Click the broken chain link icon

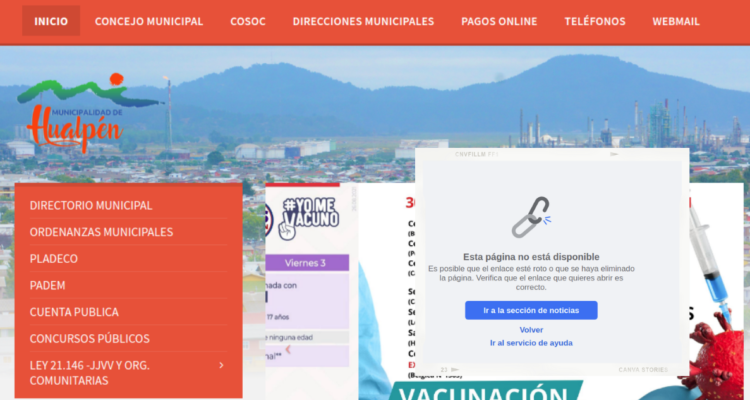click(x=531, y=217)
